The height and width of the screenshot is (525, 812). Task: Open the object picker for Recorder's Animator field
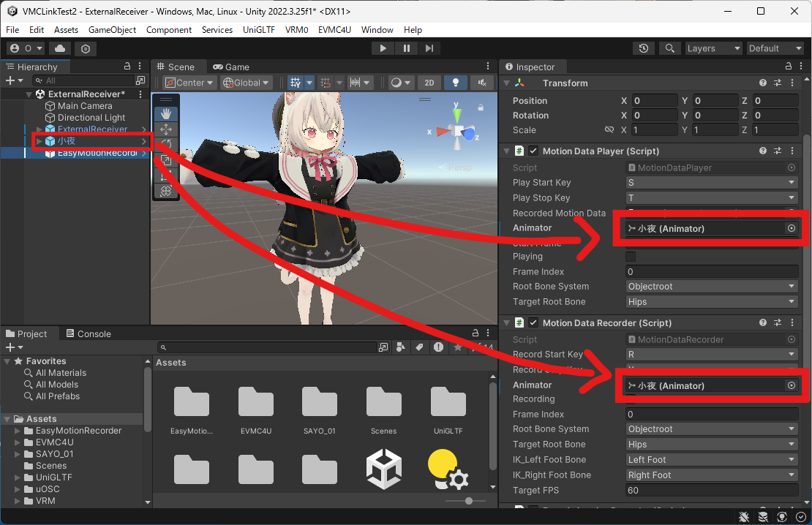[789, 385]
